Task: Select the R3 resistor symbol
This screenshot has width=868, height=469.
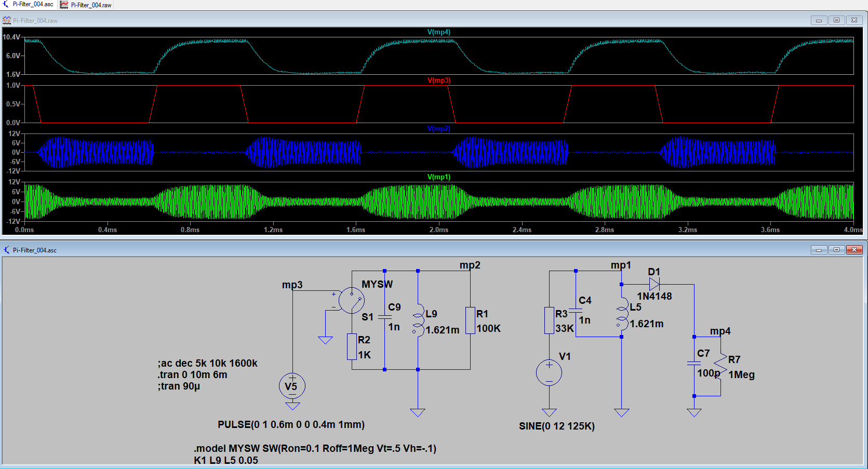Action: coord(549,320)
